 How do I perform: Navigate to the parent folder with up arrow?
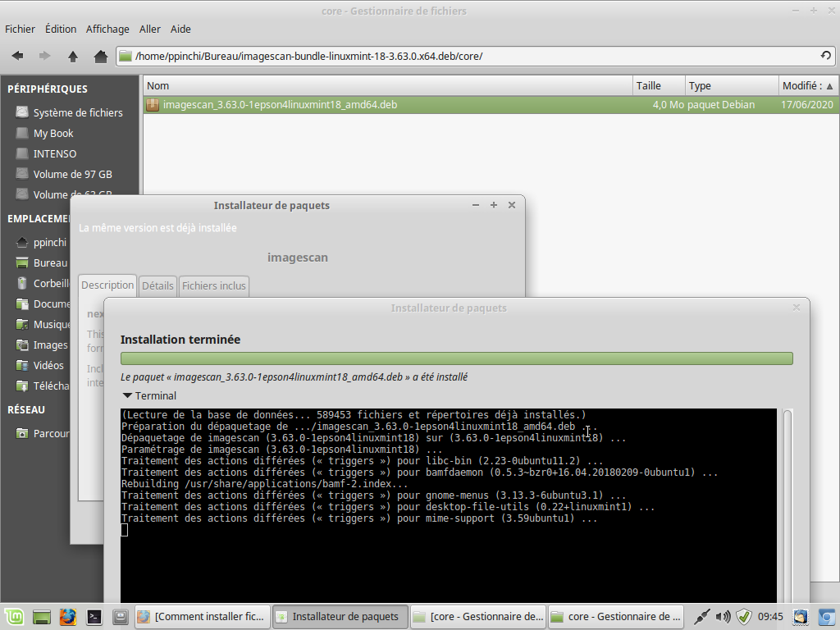pyautogui.click(x=73, y=56)
